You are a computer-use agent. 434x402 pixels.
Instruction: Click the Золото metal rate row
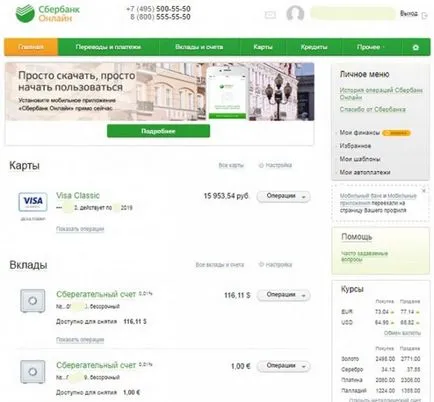pos(380,359)
